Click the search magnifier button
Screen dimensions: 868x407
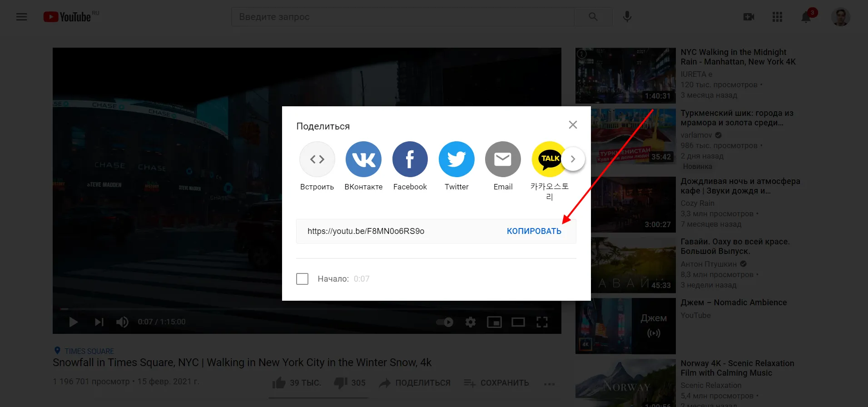[x=593, y=17]
